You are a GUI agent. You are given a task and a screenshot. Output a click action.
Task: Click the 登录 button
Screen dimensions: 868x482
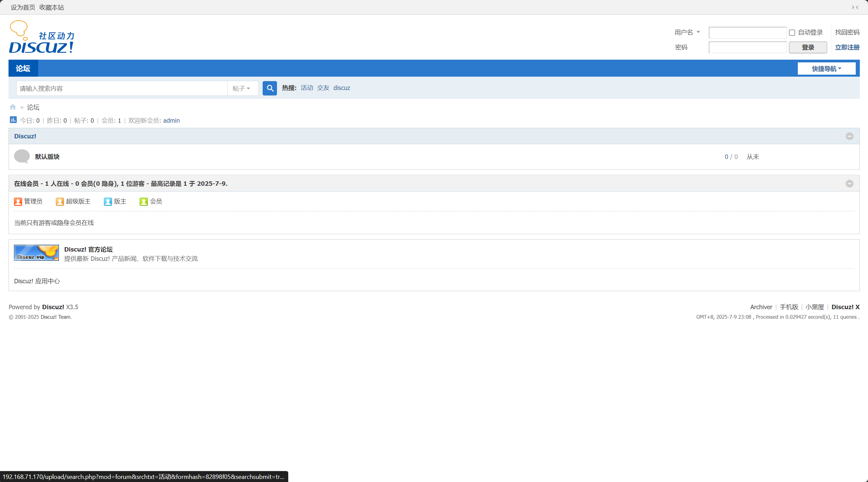click(x=808, y=47)
